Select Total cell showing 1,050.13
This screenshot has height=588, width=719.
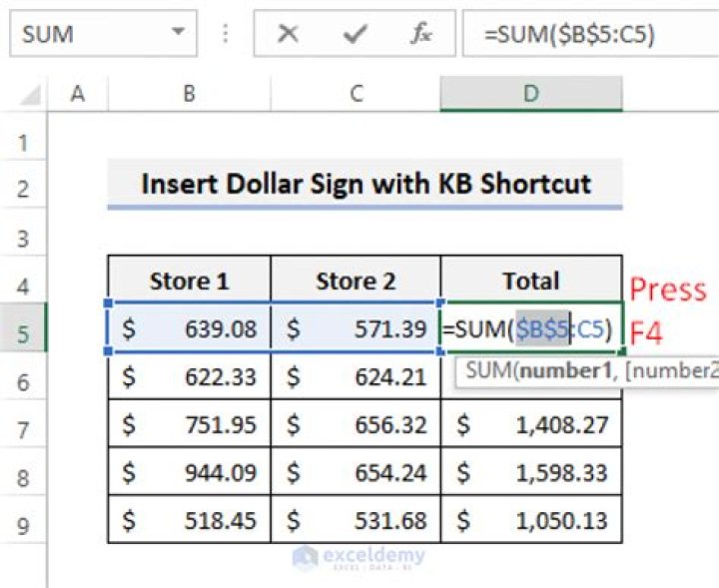tap(531, 520)
